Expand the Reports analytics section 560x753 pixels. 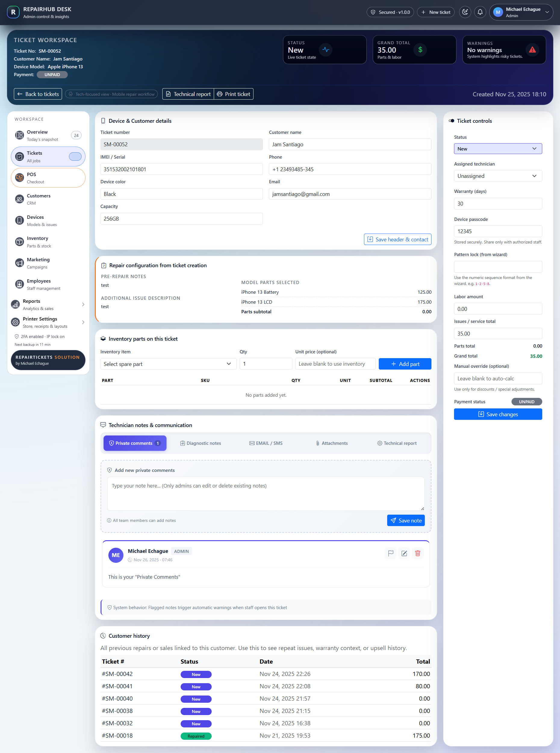coord(48,304)
